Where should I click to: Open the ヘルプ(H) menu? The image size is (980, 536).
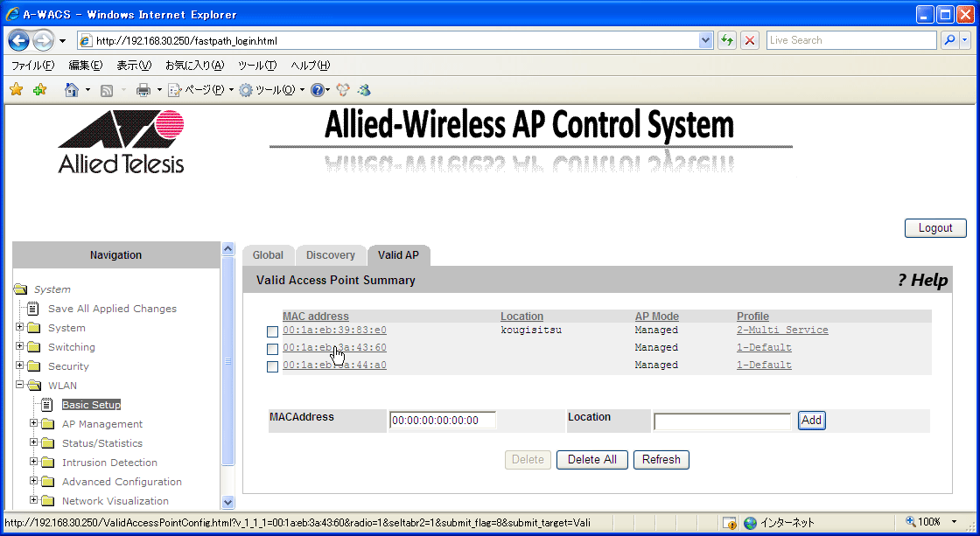pyautogui.click(x=310, y=65)
